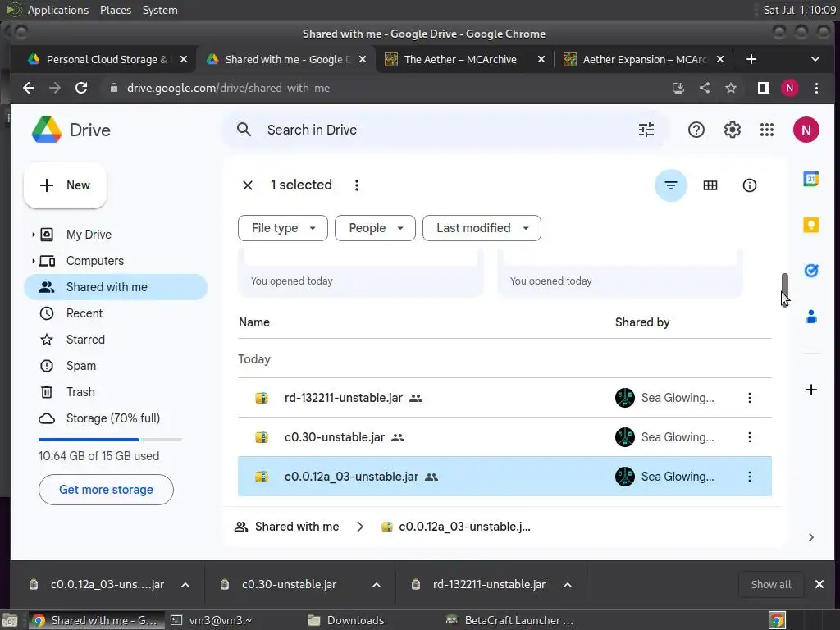
Task: Open Google Calendar side panel
Action: click(810, 179)
